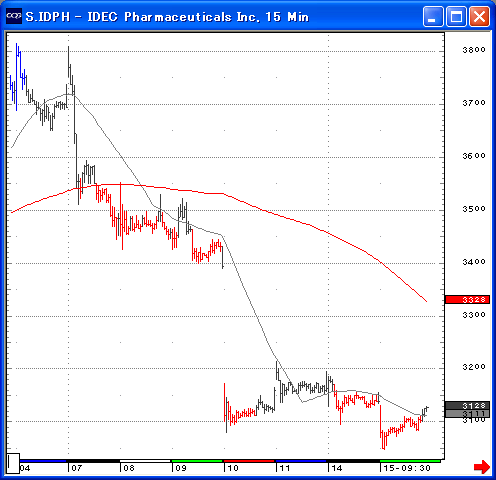Click the 3300 price axis label
The width and height of the screenshot is (496, 480).
(474, 315)
